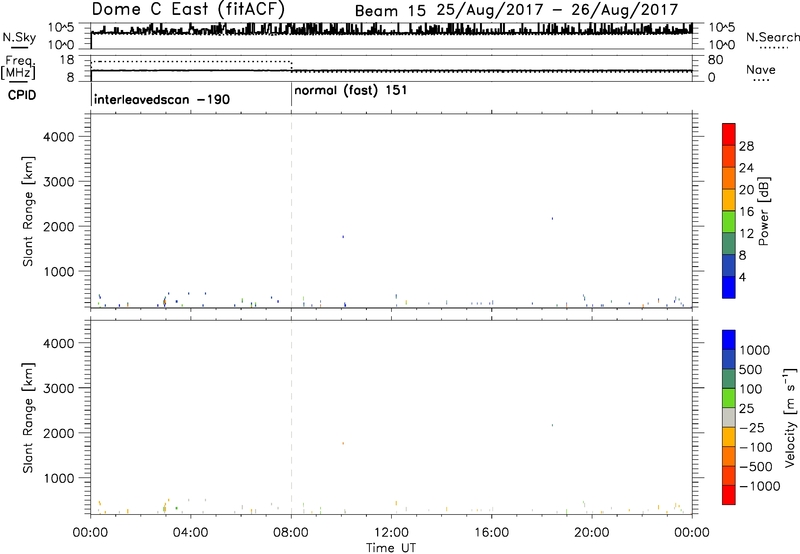The image size is (800, 554).
Task: Pick the yellow-orange 16-20 dB power swatch
Action: [729, 199]
